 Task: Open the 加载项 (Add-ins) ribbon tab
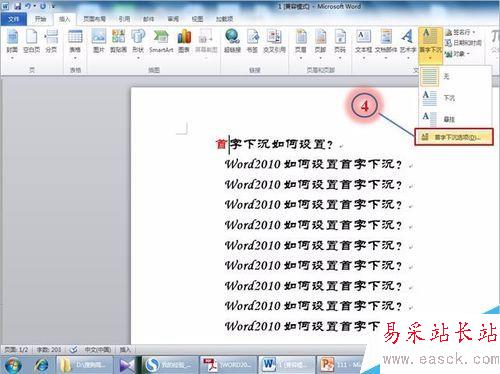click(224, 19)
